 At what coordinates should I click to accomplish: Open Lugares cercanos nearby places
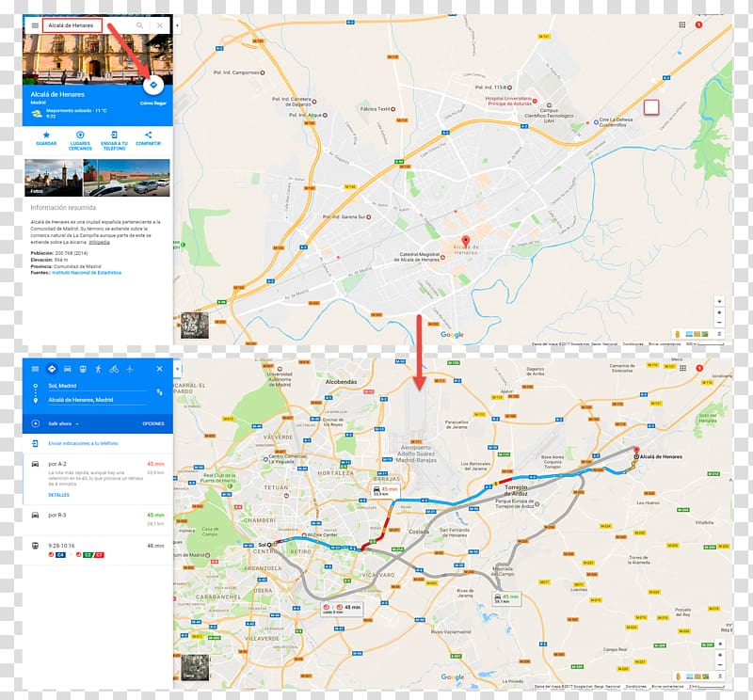[x=80, y=140]
